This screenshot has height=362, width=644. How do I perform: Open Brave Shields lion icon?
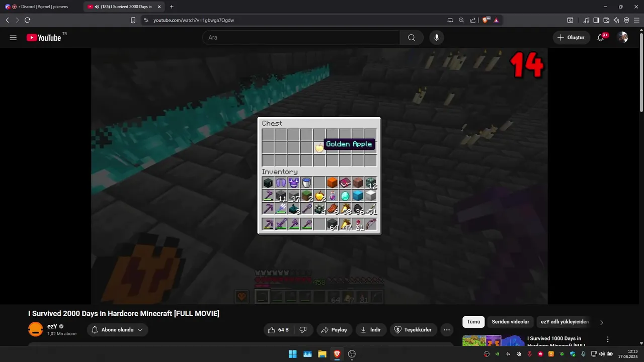click(486, 20)
